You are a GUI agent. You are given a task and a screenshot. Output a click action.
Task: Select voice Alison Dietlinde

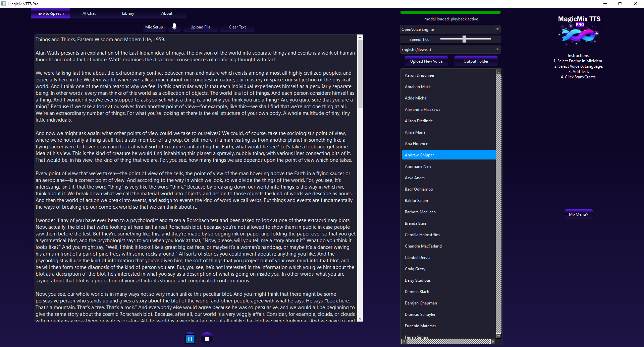[x=449, y=121]
